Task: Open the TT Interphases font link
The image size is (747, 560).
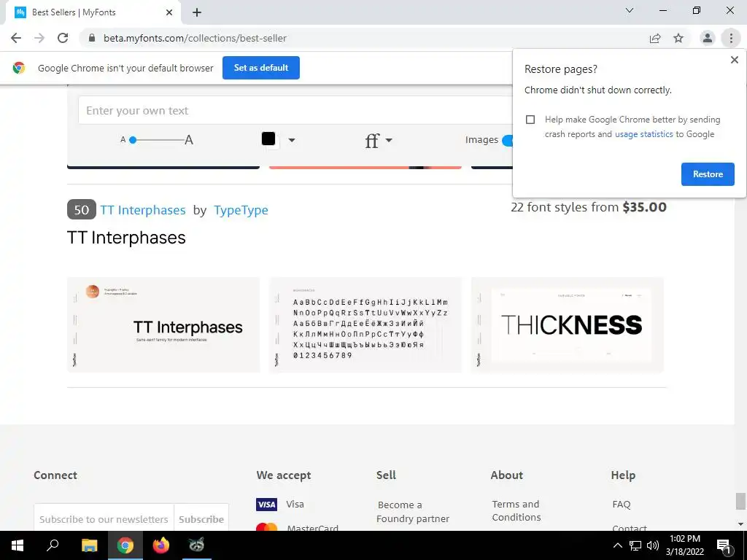Action: click(143, 210)
